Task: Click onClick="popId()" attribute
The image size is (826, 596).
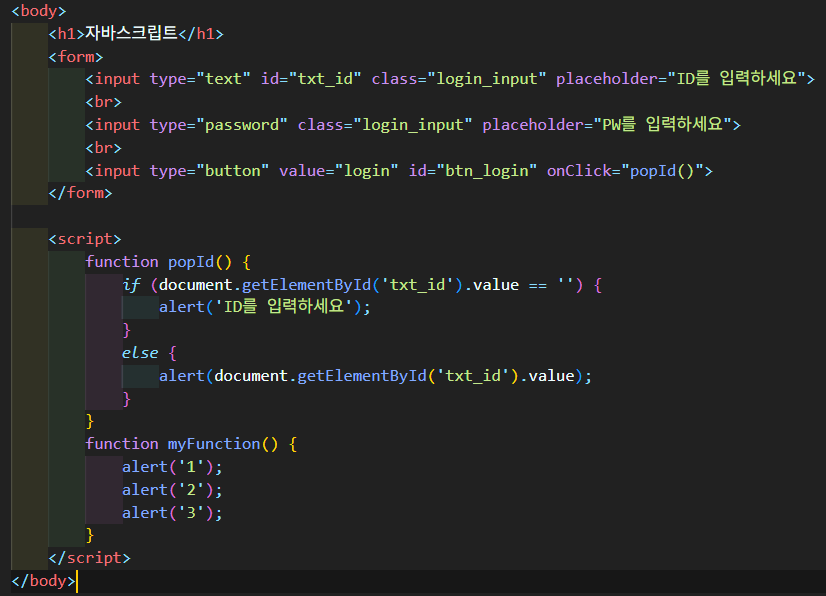Action: [x=625, y=171]
